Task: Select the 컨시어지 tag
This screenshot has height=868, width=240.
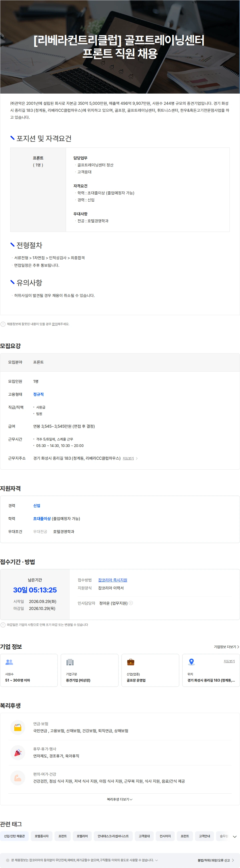Action: tap(165, 836)
